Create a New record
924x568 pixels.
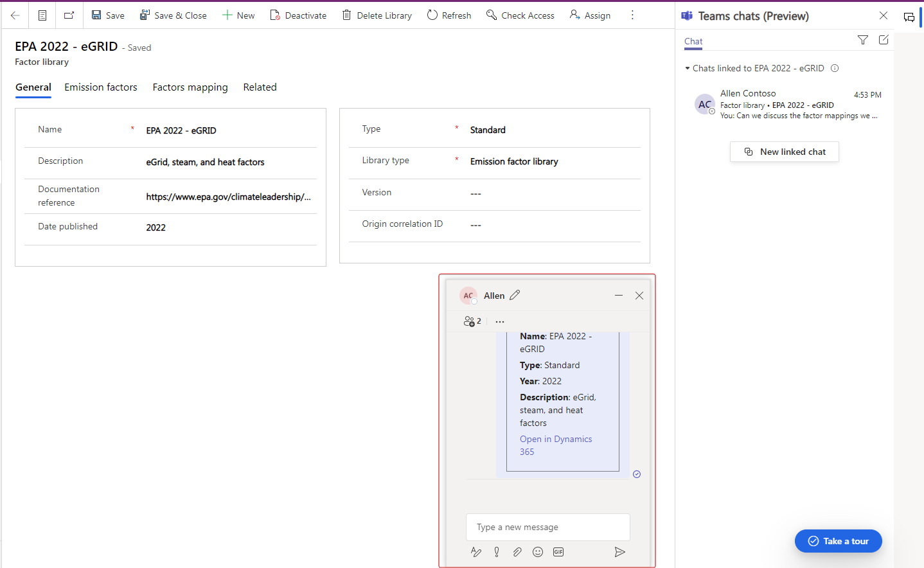click(238, 15)
